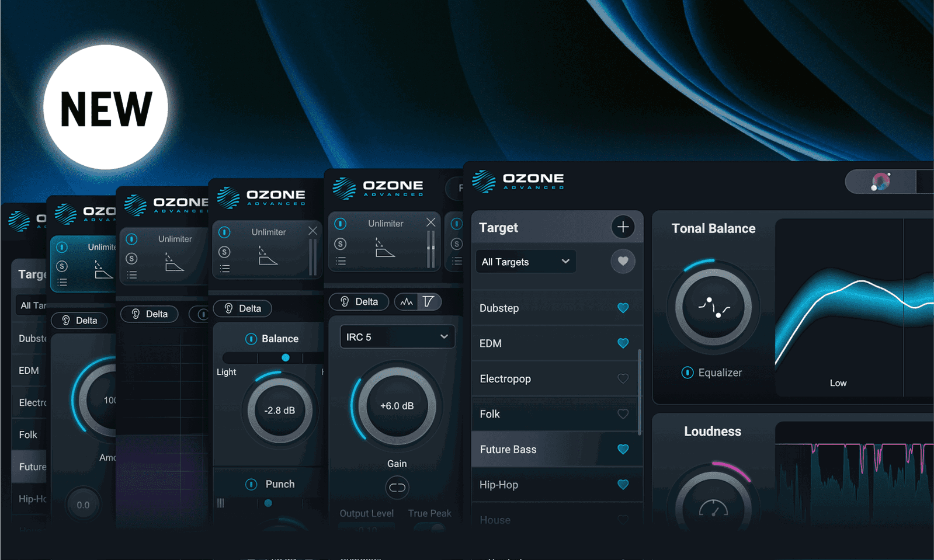This screenshot has height=560, width=934.
Task: Open the Unlimiter presets list icon in the IRC 5 window
Action: [x=341, y=261]
